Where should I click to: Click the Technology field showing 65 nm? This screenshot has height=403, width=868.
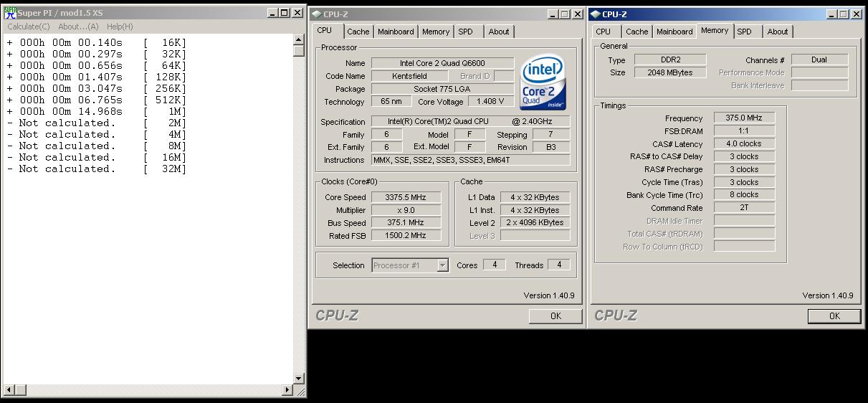(x=391, y=102)
